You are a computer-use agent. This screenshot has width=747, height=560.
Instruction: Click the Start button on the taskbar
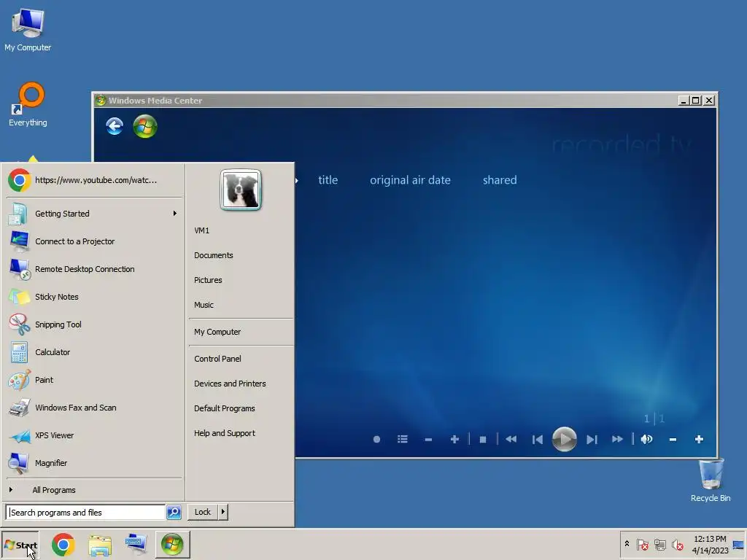pyautogui.click(x=20, y=545)
